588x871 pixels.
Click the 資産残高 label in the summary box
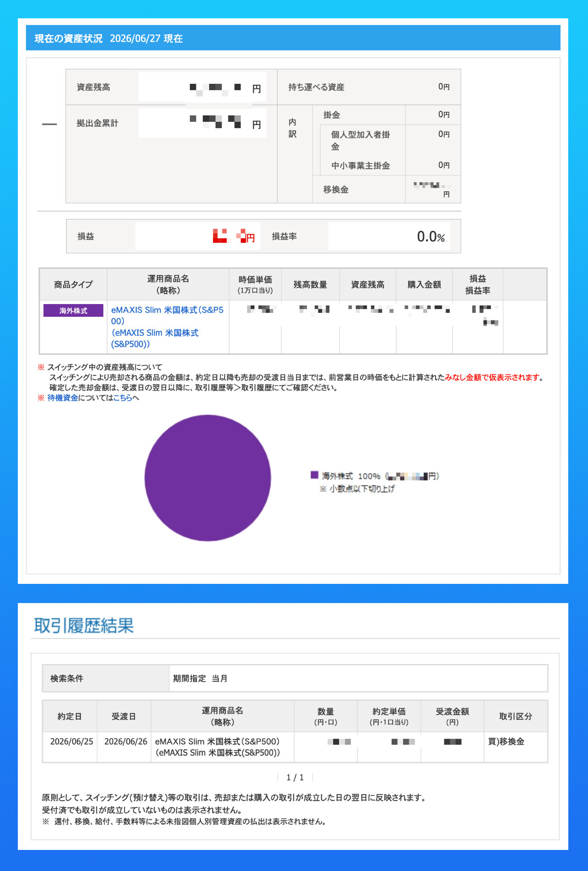click(x=93, y=87)
